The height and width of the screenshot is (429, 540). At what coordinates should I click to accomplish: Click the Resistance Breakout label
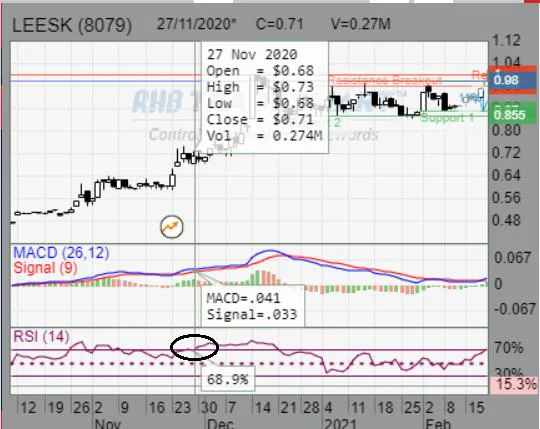coord(385,80)
